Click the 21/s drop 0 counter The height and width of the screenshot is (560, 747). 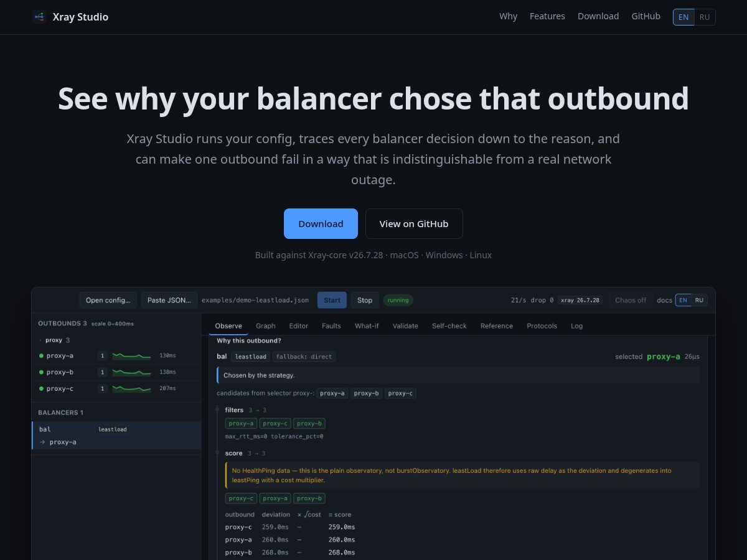coord(532,300)
